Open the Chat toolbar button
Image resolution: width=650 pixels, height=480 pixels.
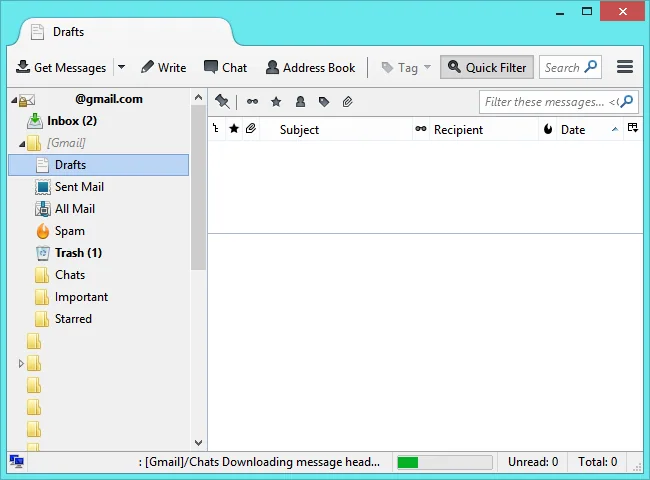point(226,68)
